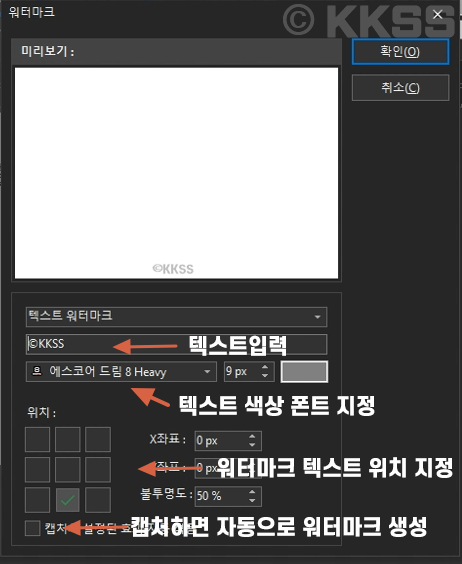
Task: Open the 텍스트 워터마크 type dropdown
Action: (176, 317)
